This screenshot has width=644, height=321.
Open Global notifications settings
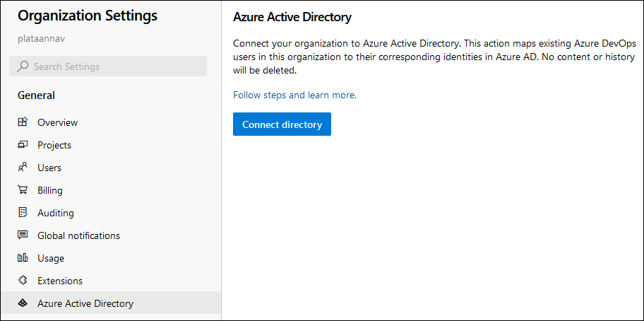tap(78, 235)
